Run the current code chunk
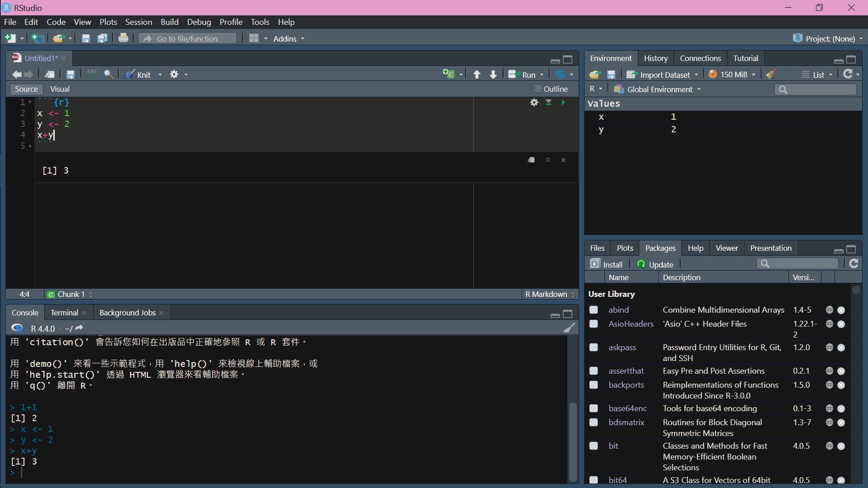868x488 pixels. [563, 103]
